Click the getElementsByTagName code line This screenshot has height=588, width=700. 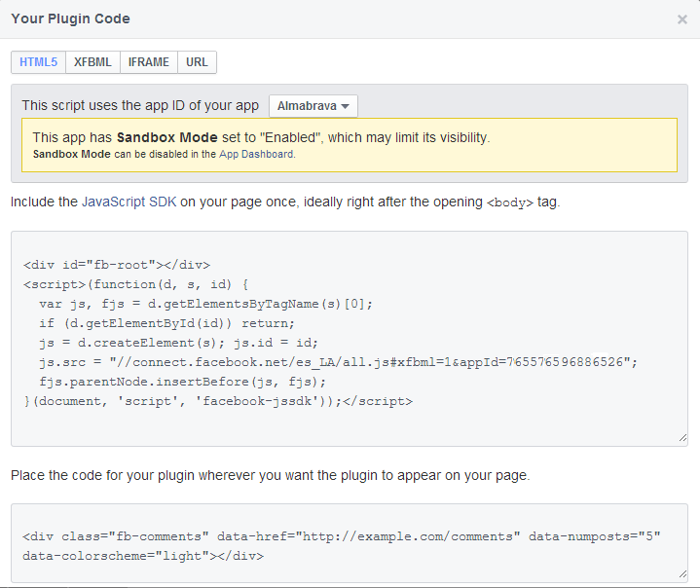coord(205,304)
